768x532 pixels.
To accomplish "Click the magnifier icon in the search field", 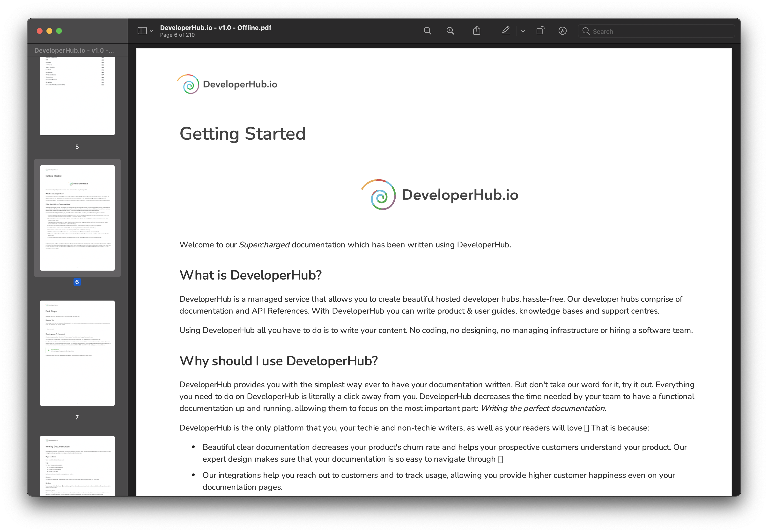I will 586,31.
